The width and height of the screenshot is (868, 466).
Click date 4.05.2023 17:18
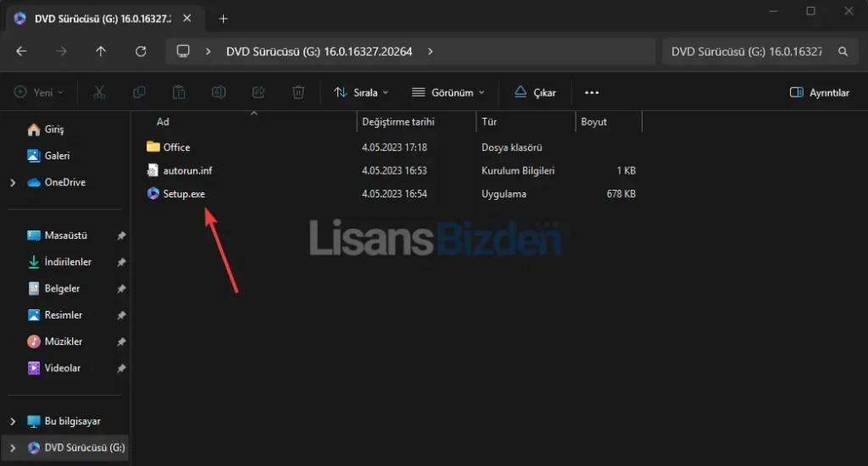394,147
